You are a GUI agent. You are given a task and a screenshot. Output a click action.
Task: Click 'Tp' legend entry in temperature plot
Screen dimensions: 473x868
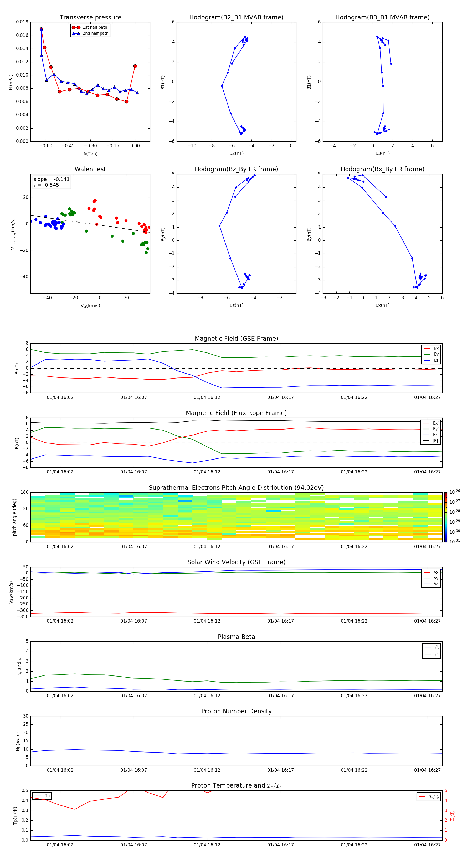tap(42, 796)
